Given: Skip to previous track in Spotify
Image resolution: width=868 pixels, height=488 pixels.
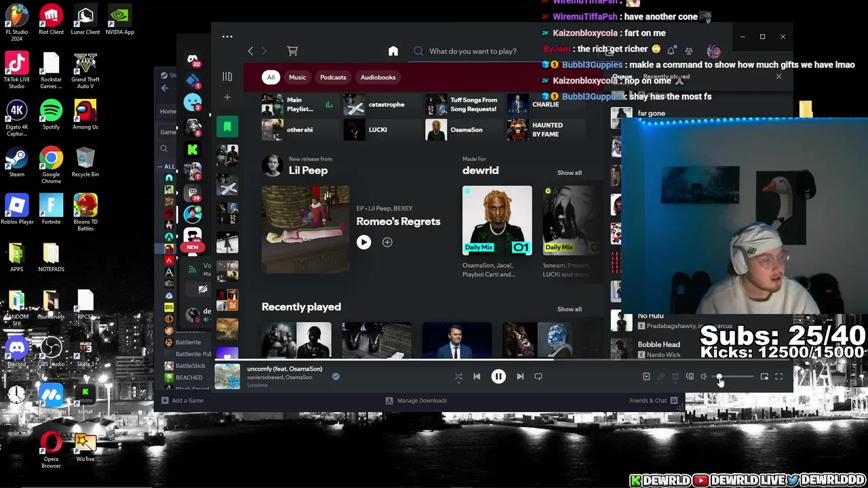Looking at the screenshot, I should click(x=477, y=376).
